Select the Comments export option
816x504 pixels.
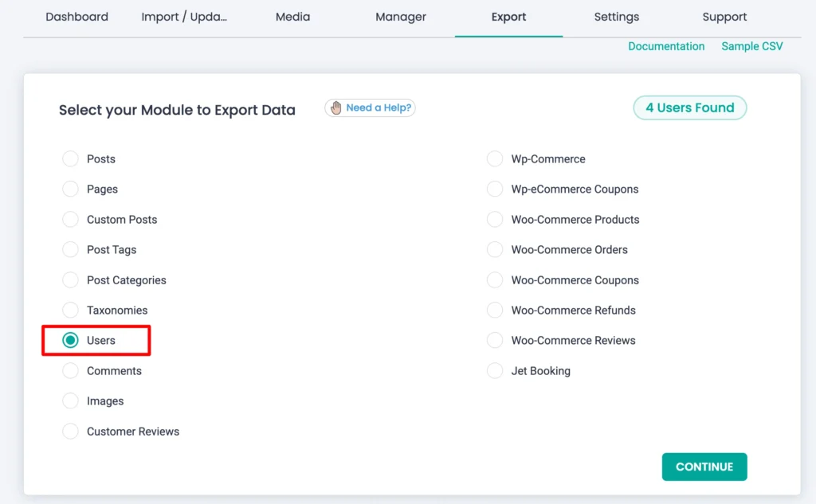pos(71,371)
